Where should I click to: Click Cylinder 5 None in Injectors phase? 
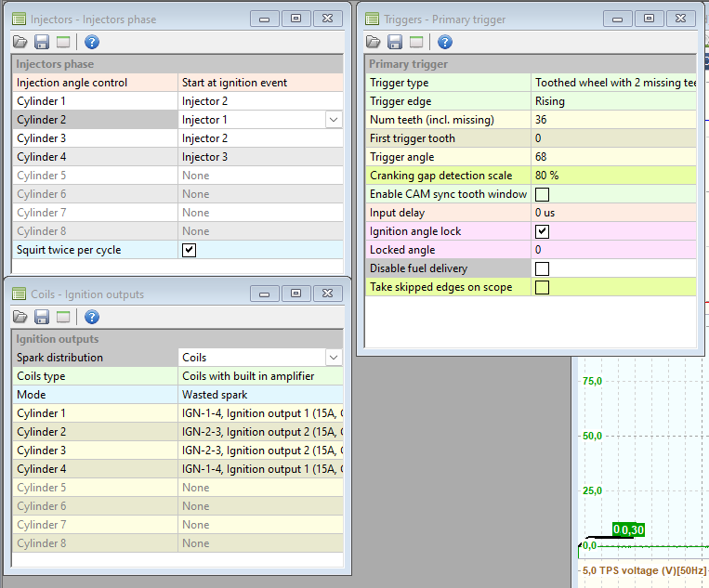[260, 176]
